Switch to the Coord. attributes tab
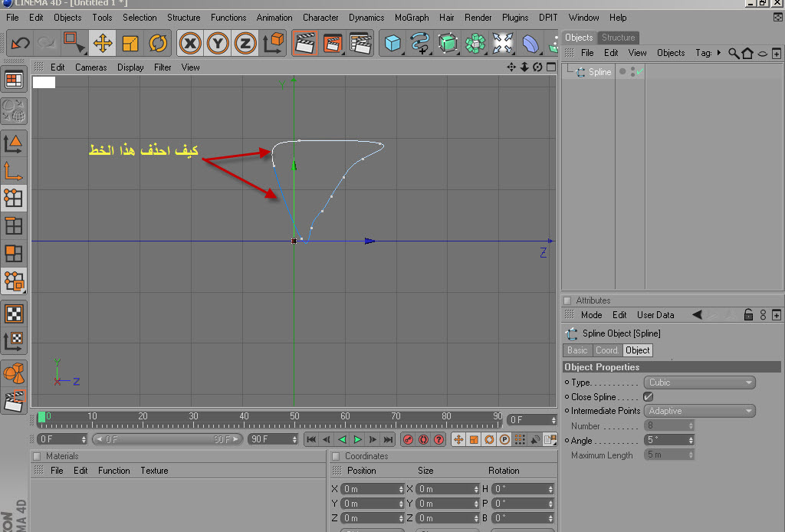The width and height of the screenshot is (785, 532). tap(607, 350)
